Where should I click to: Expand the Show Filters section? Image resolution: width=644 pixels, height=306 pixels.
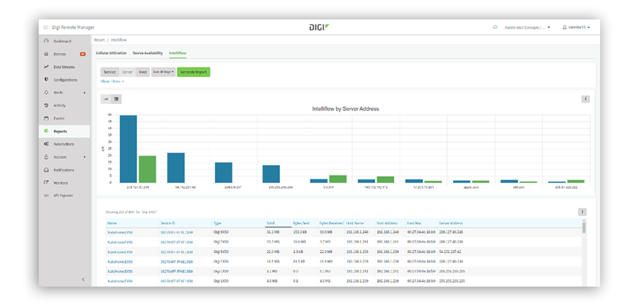(112, 81)
